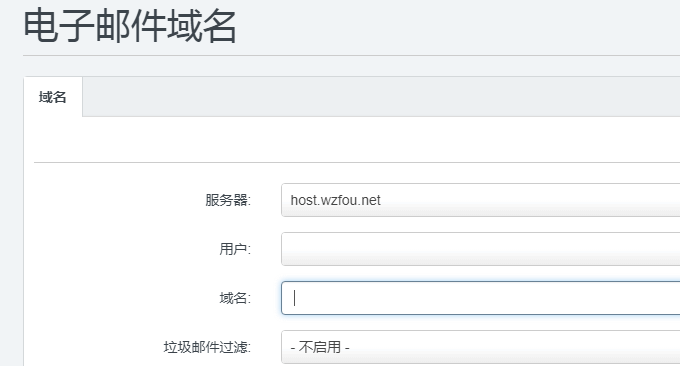Place the cursor in the domain name box
Viewport: 680px width, 366px height.
[x=481, y=298]
